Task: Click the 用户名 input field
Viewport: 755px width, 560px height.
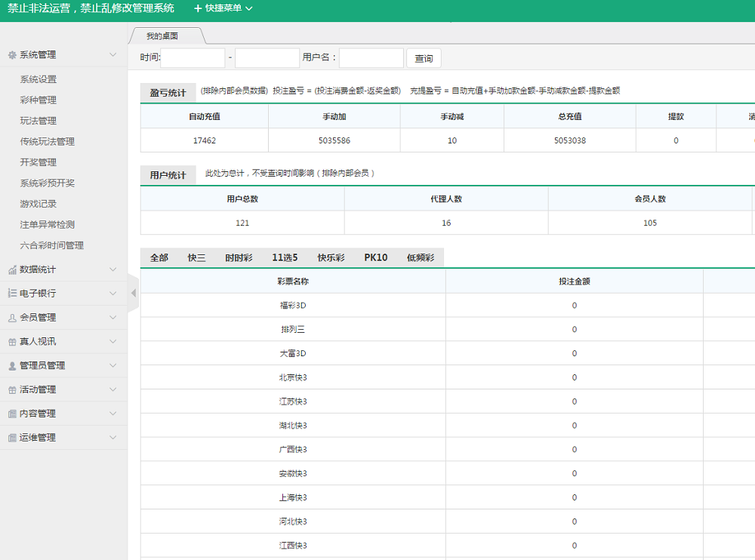Action: [370, 57]
